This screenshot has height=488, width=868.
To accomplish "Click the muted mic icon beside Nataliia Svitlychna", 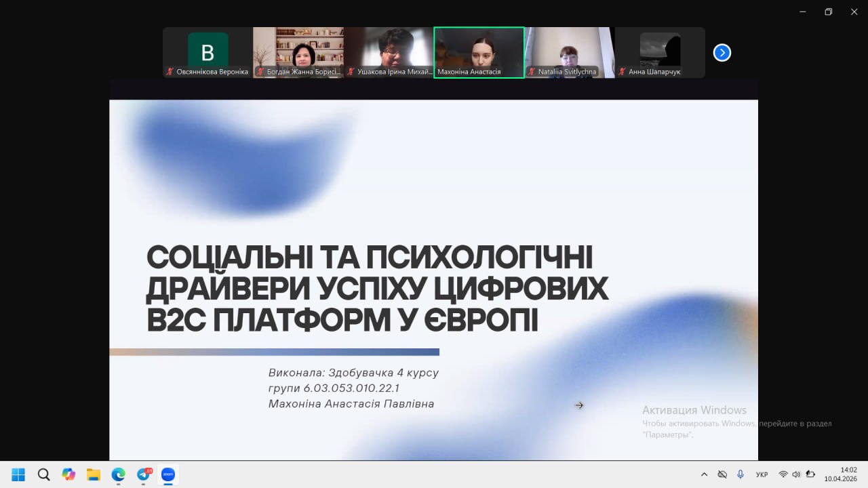I will [532, 72].
